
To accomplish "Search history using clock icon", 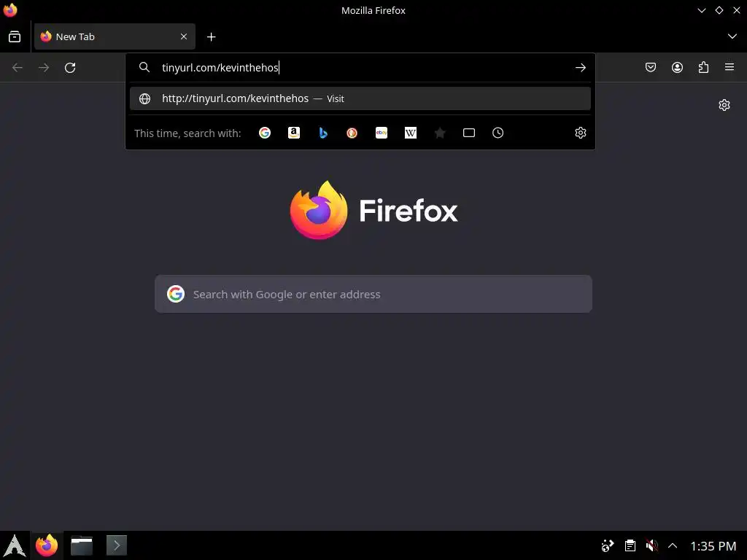I will click(x=498, y=133).
